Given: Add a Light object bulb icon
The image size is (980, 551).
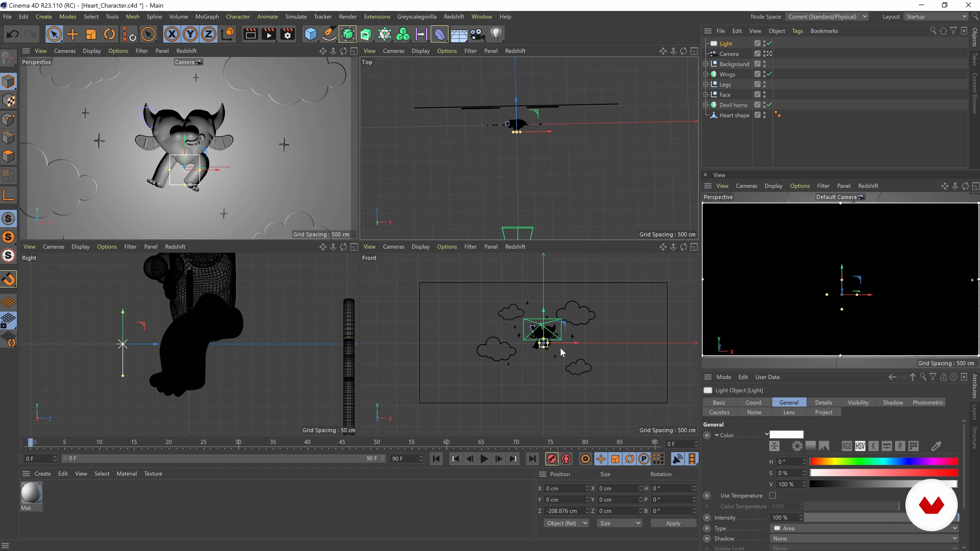Looking at the screenshot, I should click(x=496, y=34).
